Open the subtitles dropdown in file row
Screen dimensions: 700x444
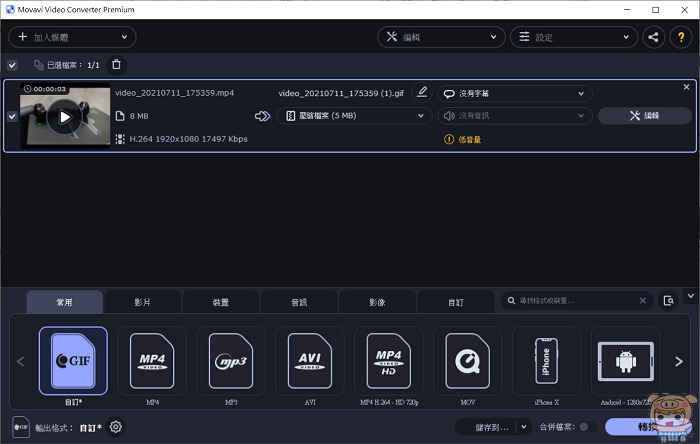point(515,94)
